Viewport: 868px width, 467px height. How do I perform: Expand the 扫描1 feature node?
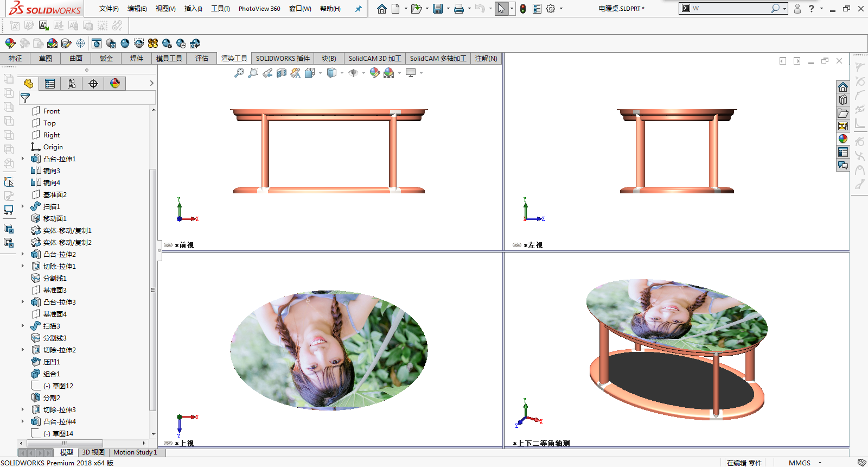click(x=23, y=206)
